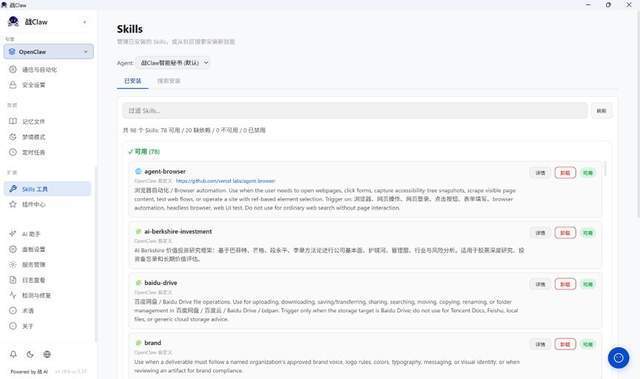Open the clock icon scheduled tasks item
The image size is (640, 379).
tap(47, 152)
